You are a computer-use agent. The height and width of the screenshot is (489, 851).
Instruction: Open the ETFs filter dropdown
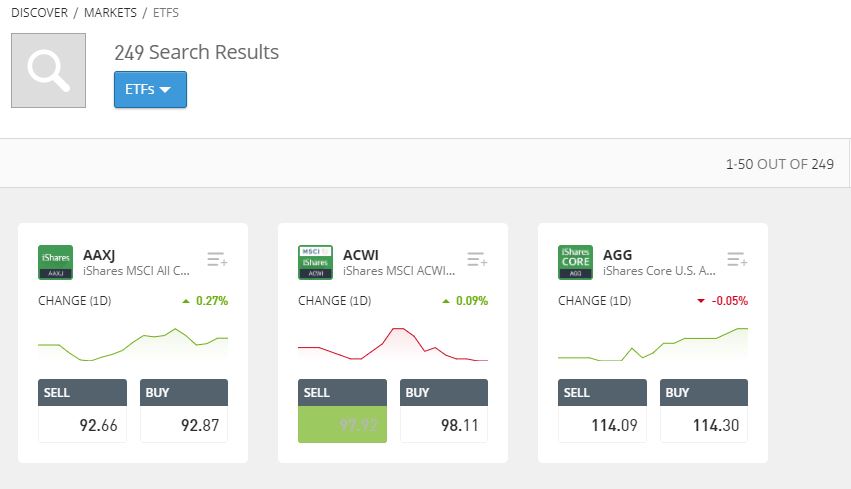click(x=150, y=90)
